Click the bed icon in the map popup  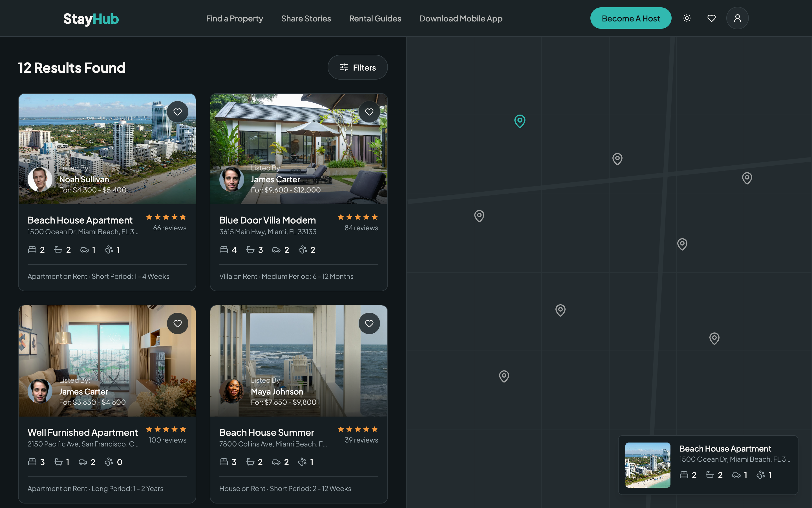click(x=684, y=474)
